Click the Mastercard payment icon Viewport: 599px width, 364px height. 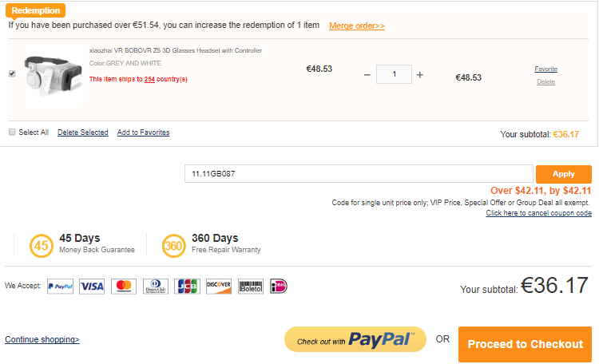point(124,286)
